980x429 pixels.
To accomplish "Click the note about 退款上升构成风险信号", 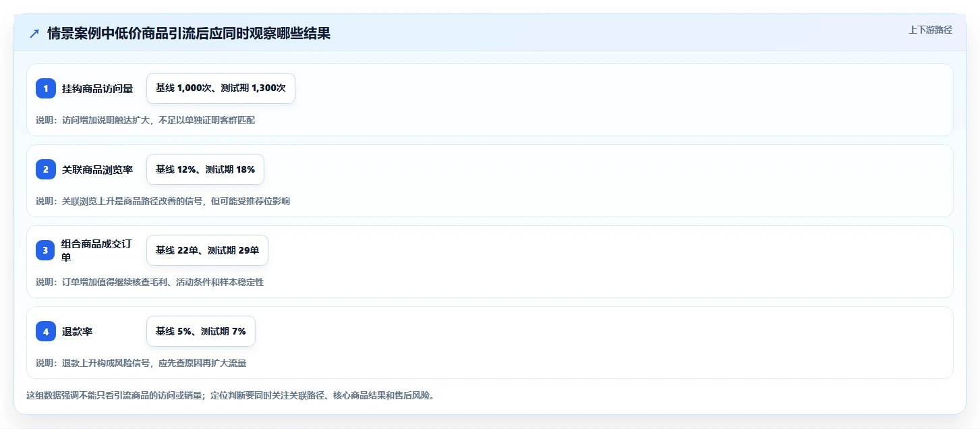I will [x=141, y=363].
